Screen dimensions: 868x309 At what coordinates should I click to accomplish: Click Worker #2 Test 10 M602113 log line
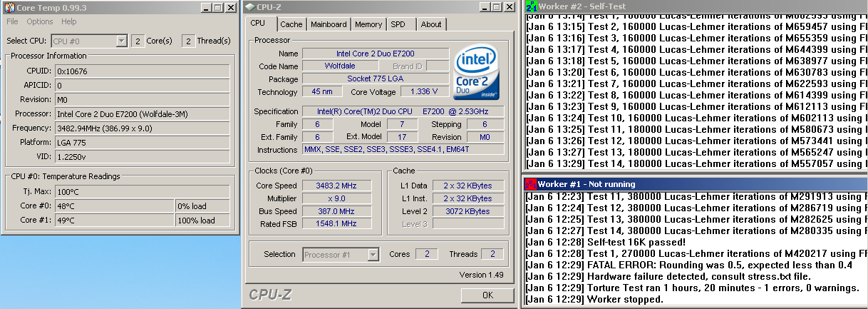[x=696, y=118]
